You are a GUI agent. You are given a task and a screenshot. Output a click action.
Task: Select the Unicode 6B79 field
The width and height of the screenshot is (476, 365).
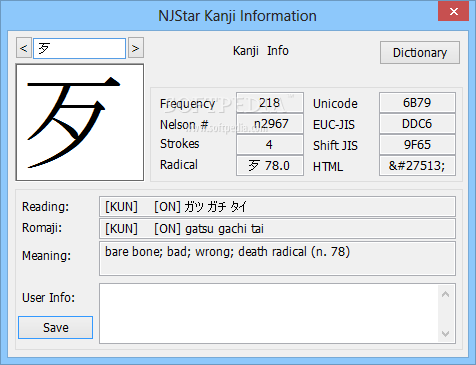click(417, 103)
